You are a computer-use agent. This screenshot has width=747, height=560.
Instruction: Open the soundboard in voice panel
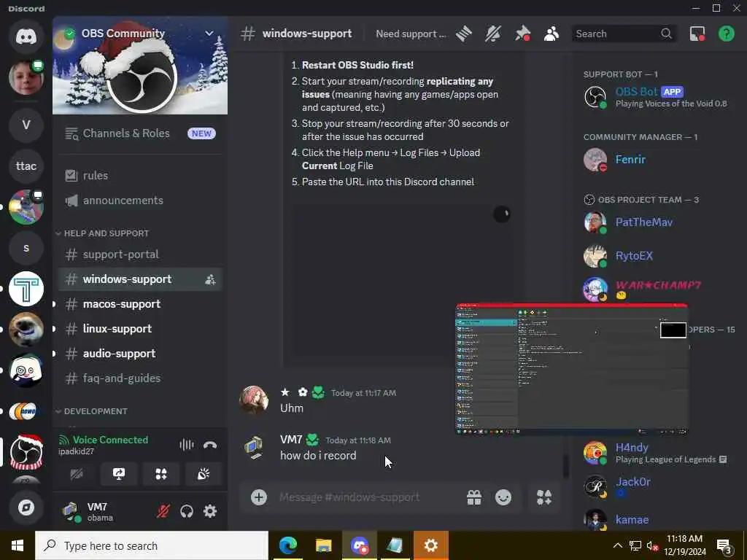point(204,474)
